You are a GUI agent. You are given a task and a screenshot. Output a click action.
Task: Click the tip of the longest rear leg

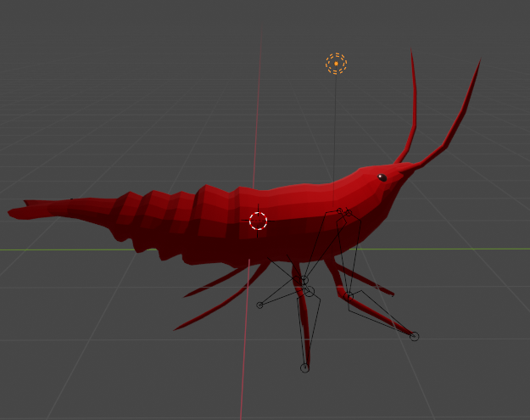tap(176, 328)
